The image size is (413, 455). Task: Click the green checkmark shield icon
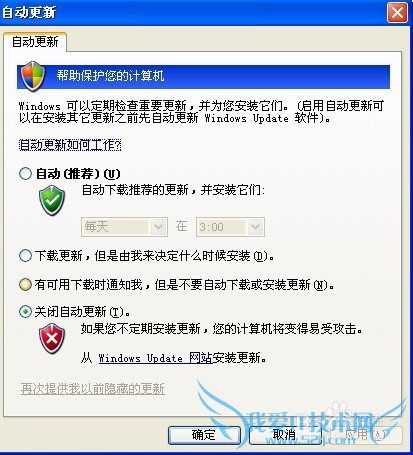pos(52,200)
